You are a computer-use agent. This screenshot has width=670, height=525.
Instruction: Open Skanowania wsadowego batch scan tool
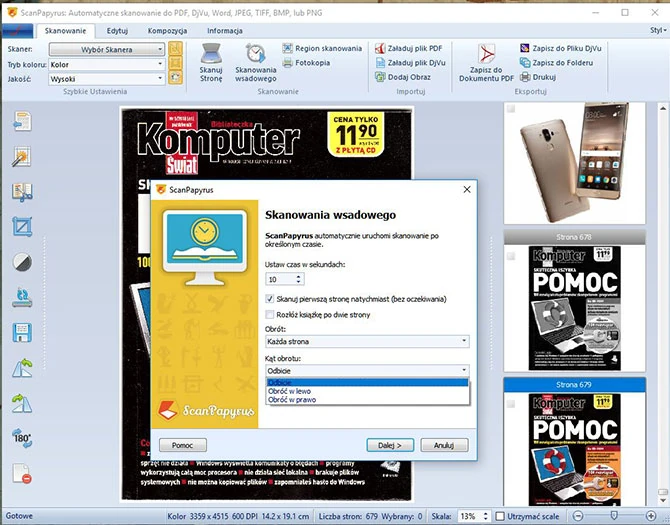256,54
